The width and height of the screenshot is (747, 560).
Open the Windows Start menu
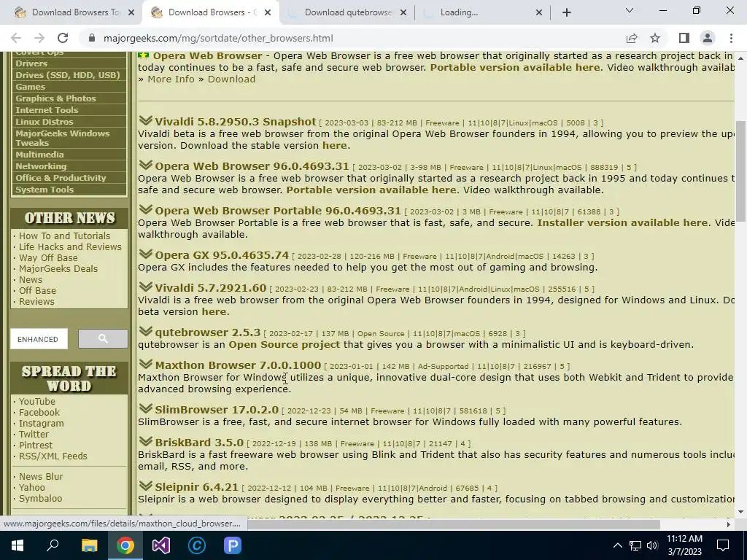18,545
